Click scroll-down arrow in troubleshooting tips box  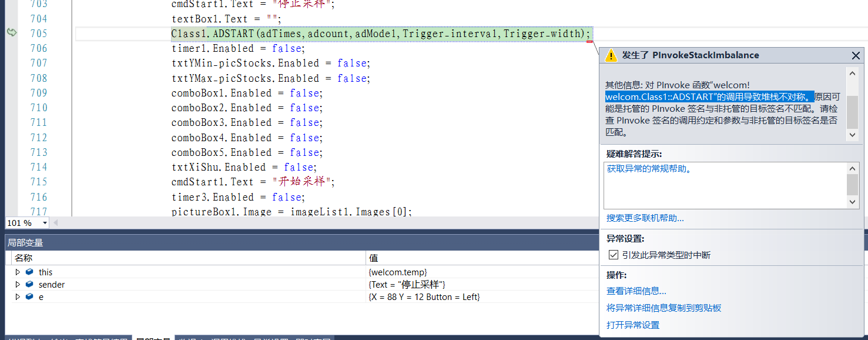click(x=852, y=202)
